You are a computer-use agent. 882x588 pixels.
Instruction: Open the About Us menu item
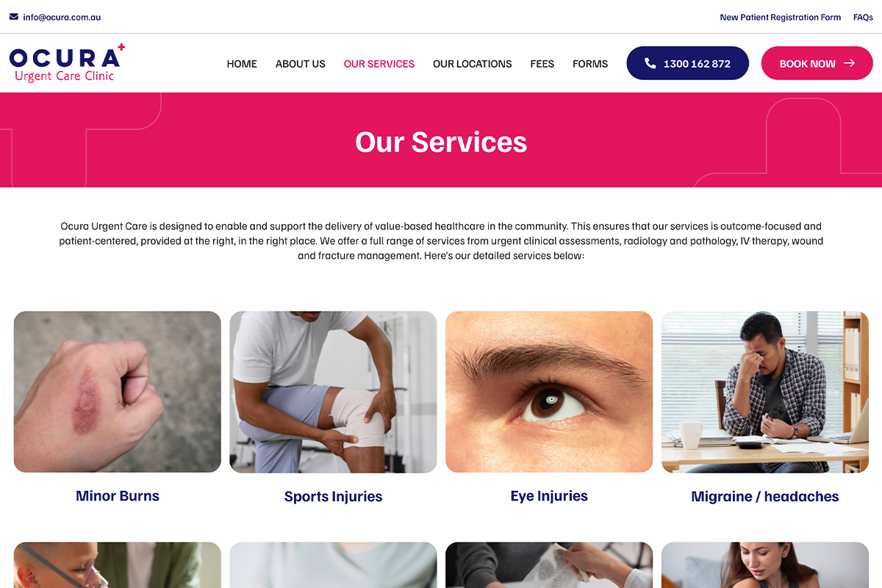pyautogui.click(x=301, y=64)
